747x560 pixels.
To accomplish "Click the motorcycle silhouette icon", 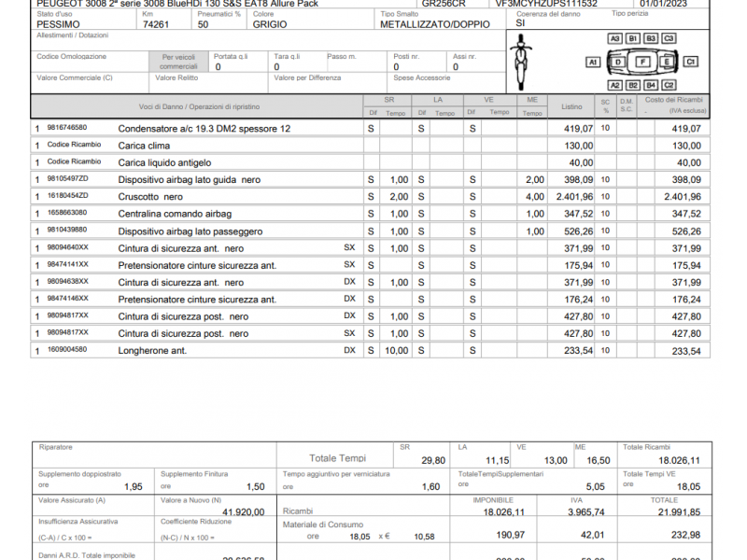I will (521, 62).
